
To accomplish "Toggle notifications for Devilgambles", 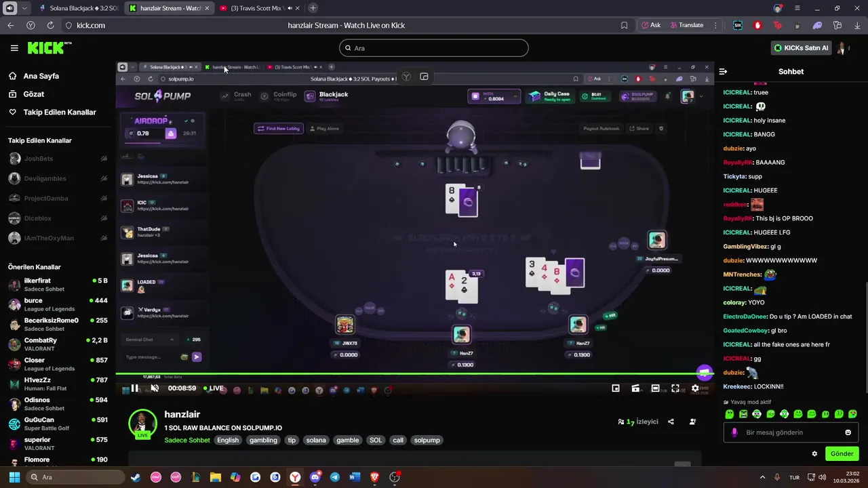I will click(104, 178).
